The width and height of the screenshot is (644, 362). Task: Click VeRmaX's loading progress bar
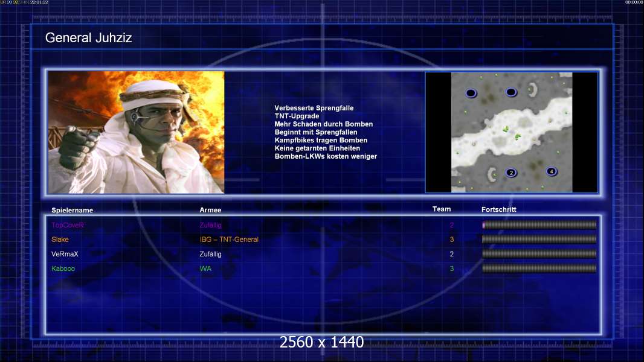point(539,254)
